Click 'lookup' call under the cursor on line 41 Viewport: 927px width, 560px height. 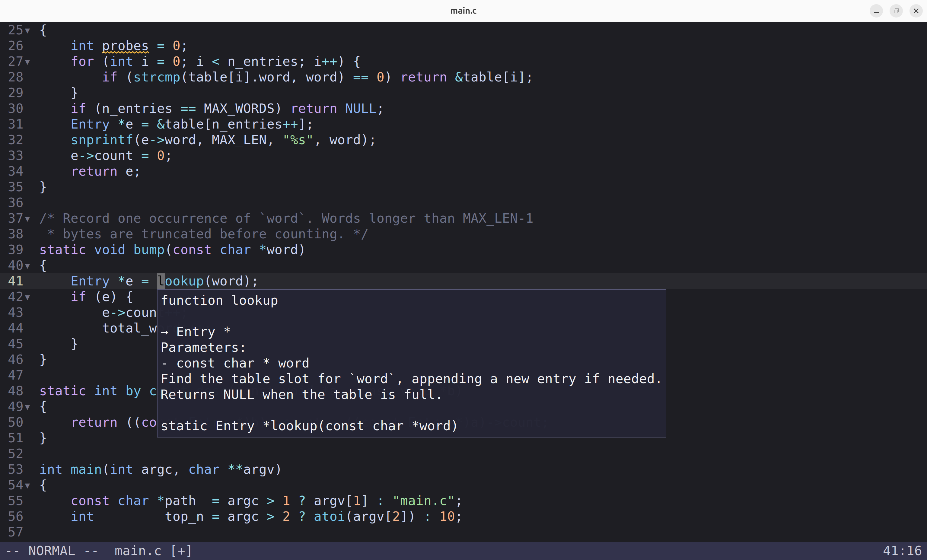coord(180,281)
